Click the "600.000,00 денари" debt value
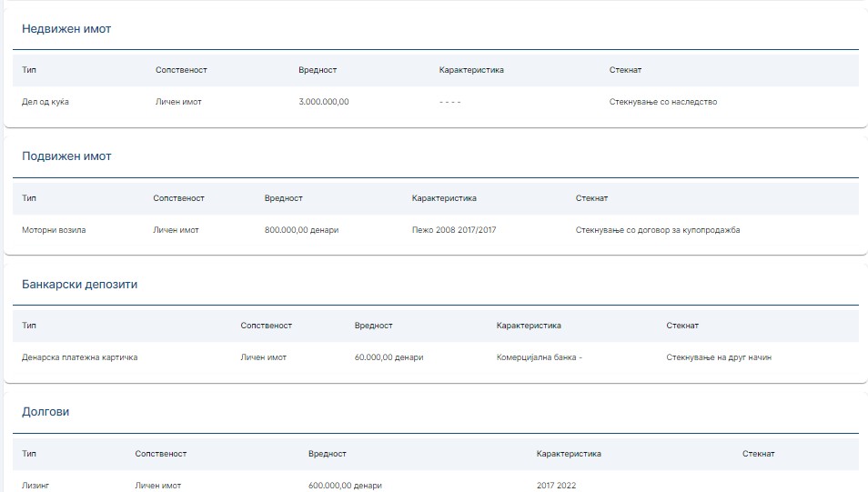Viewport: 868px width, 492px height. coord(345,486)
